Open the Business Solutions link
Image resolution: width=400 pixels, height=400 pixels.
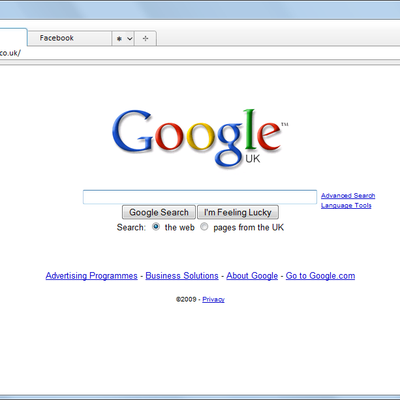pos(182,276)
